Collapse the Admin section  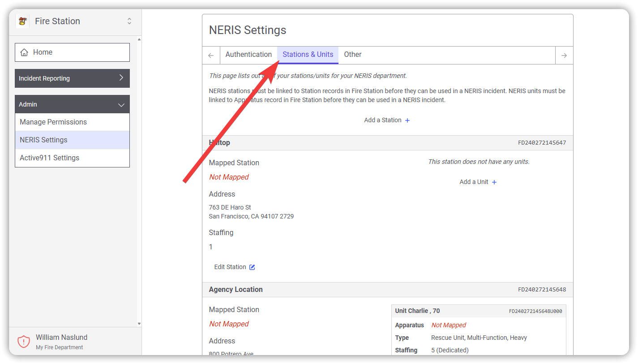click(x=121, y=105)
